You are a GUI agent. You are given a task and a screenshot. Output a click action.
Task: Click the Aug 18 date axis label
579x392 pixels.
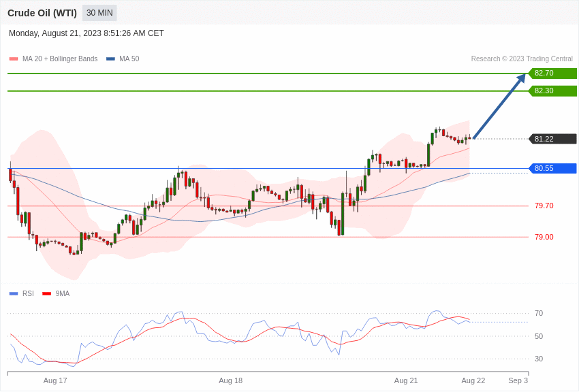[230, 380]
